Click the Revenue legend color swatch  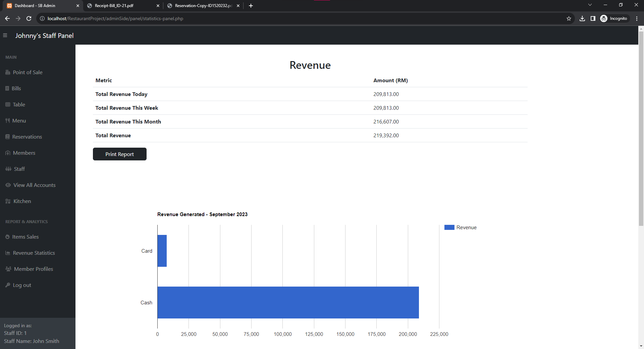tap(449, 227)
